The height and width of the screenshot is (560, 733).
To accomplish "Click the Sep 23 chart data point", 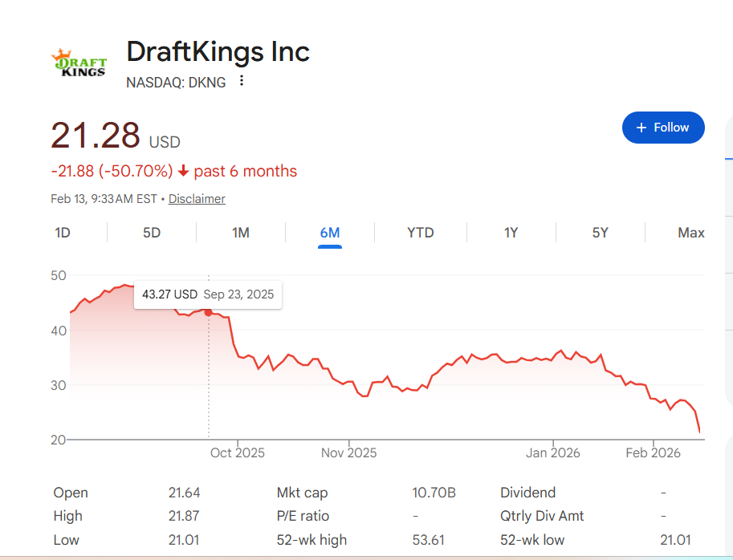I will [209, 311].
